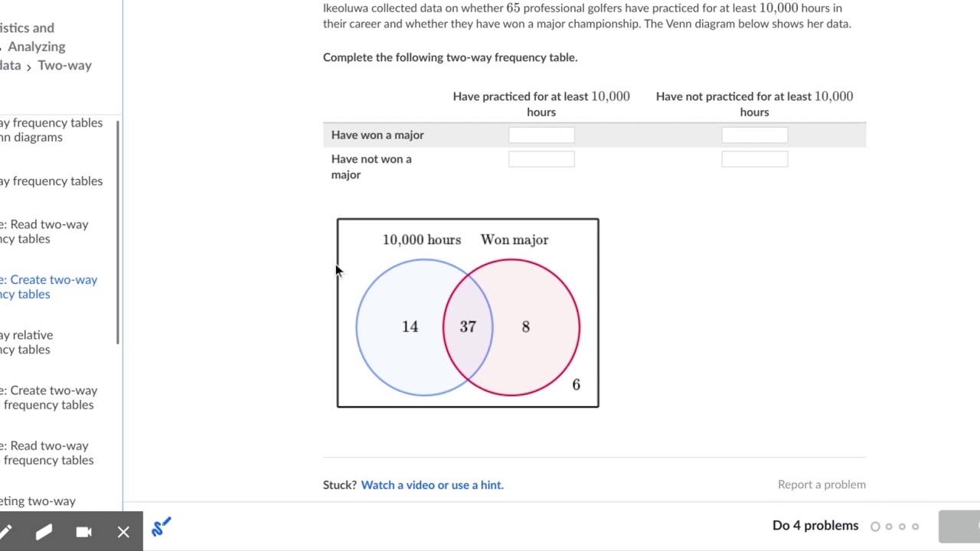Open 'Read two-way' sidebar lesson above the highlighted one
The width and height of the screenshot is (980, 551).
[x=44, y=231]
